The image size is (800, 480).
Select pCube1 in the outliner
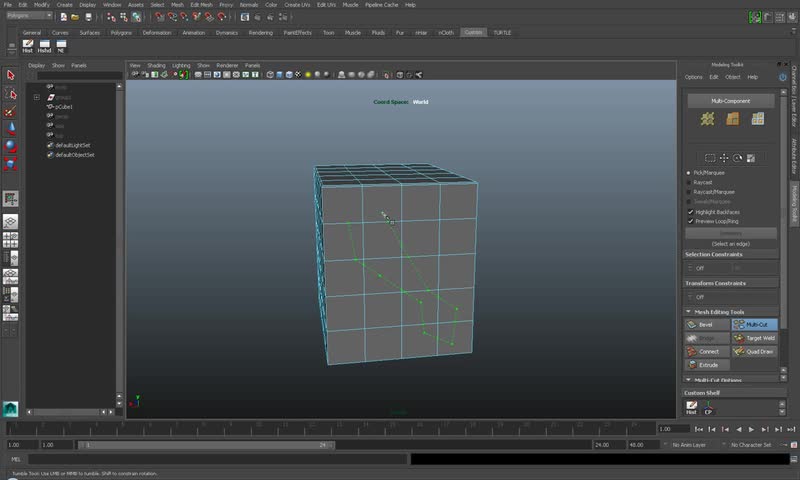pyautogui.click(x=64, y=106)
